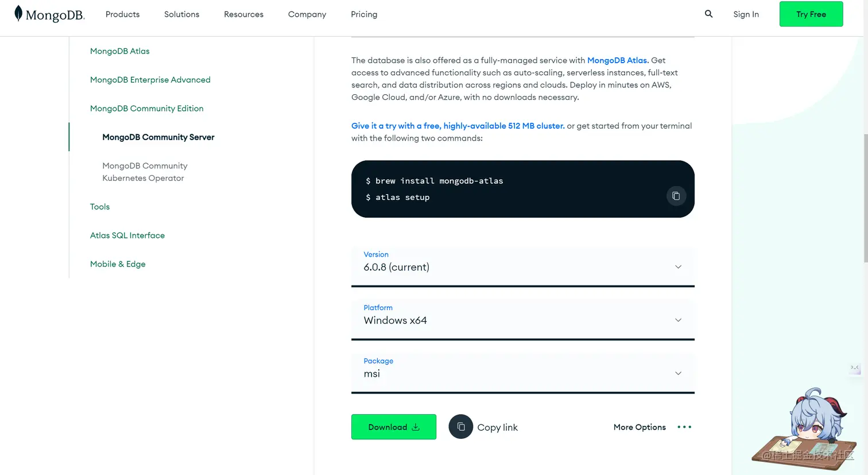The width and height of the screenshot is (868, 475).
Task: Go to the Pricing page
Action: 364,14
